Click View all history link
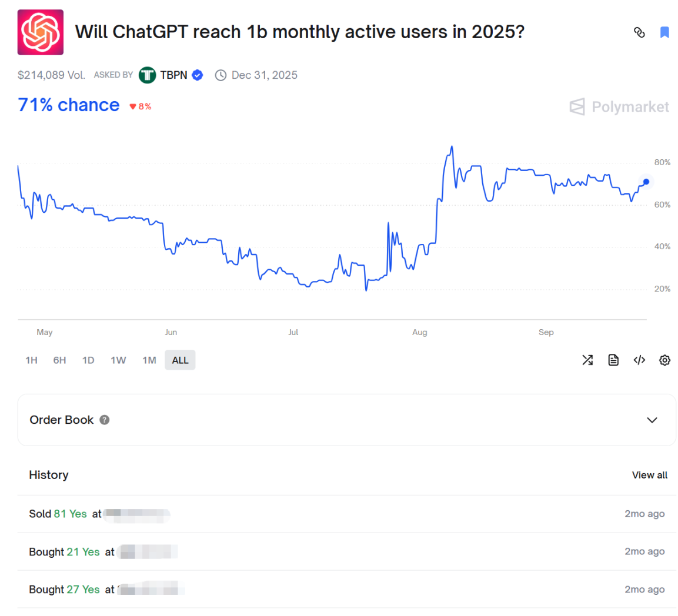 point(649,475)
